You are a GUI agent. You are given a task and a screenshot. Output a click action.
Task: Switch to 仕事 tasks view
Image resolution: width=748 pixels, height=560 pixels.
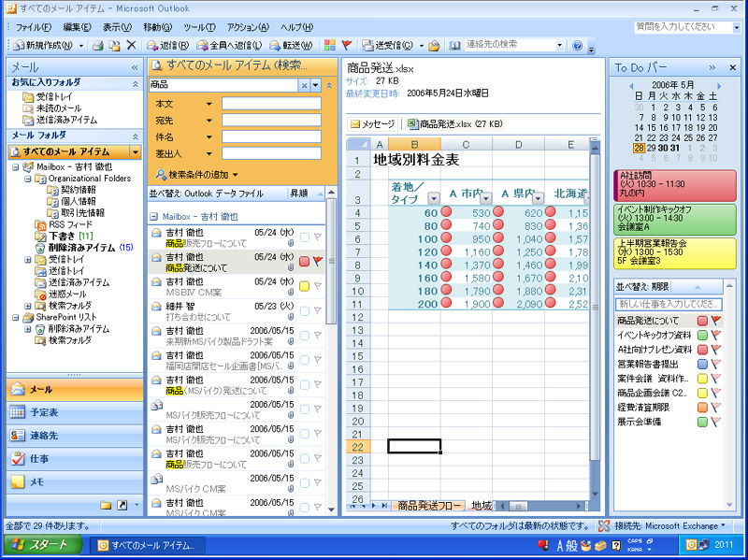pyautogui.click(x=75, y=459)
